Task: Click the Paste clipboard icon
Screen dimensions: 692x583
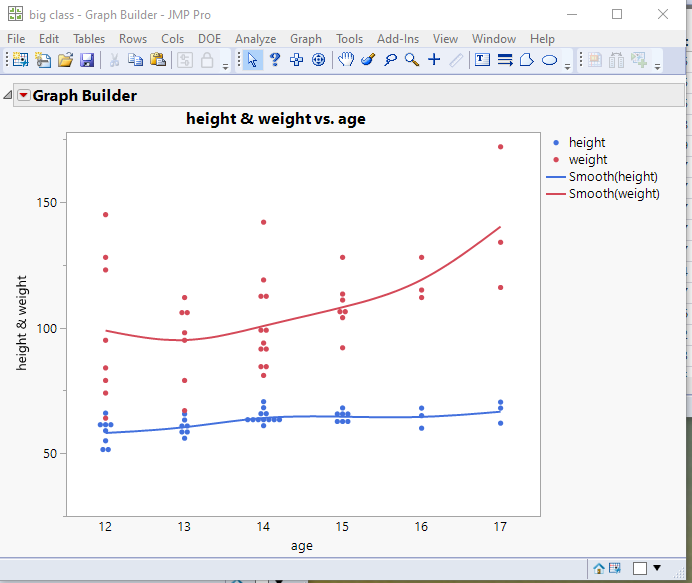Action: tap(158, 60)
